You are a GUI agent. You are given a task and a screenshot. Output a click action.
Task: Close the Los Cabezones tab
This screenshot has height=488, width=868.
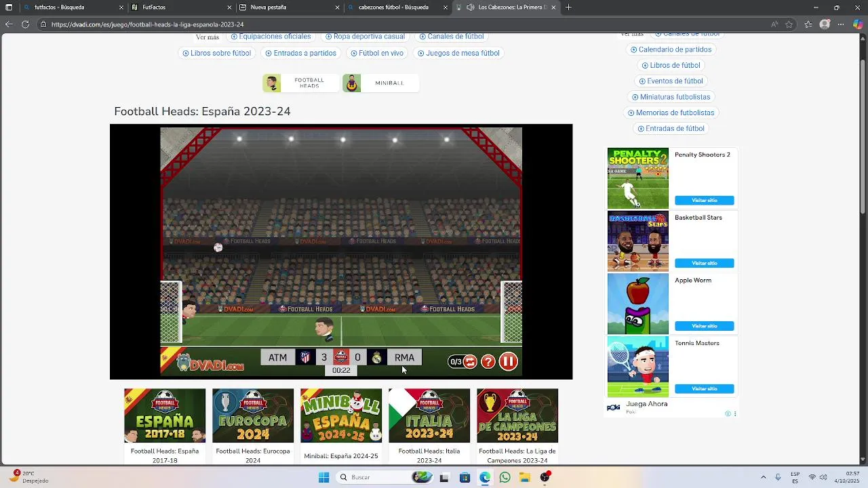pyautogui.click(x=553, y=7)
